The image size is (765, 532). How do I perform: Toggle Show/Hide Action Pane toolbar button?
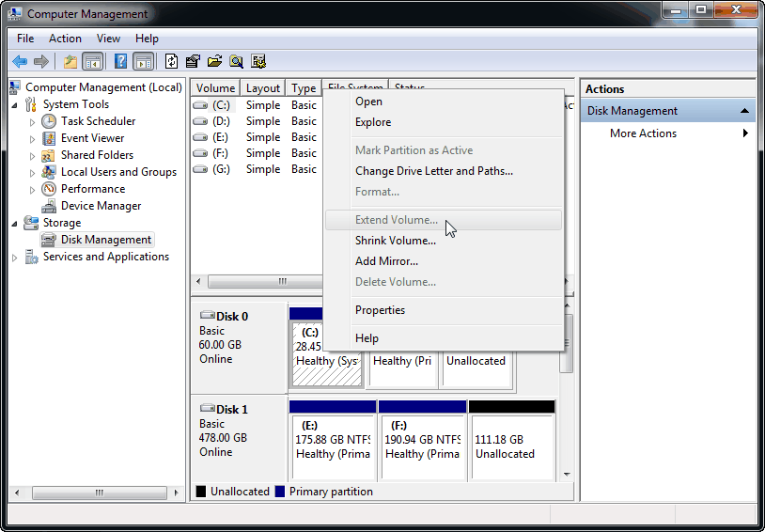(144, 61)
